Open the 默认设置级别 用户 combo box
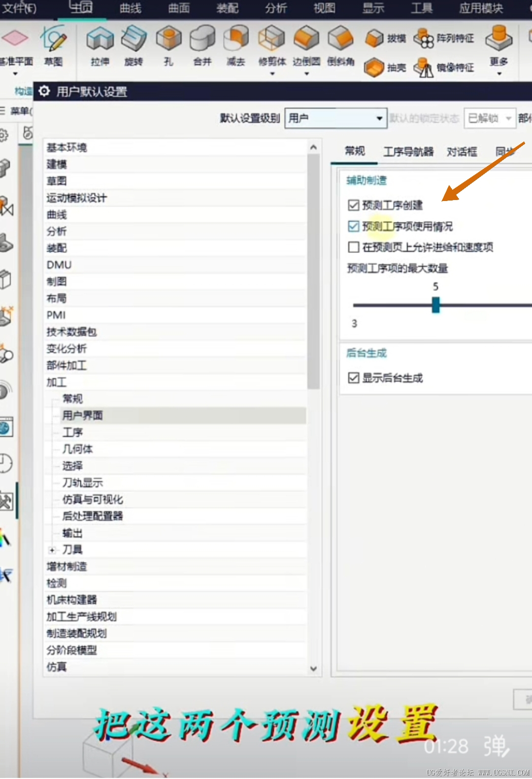This screenshot has width=532, height=779. tap(335, 118)
